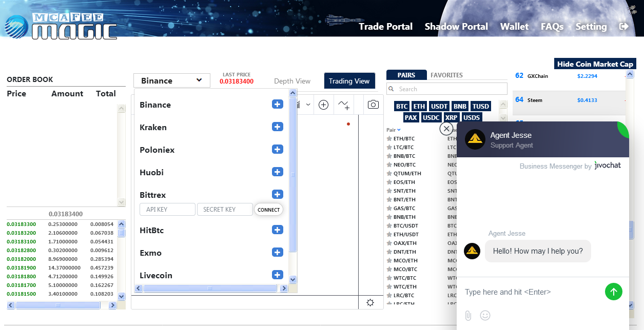Viewport: 644px width, 330px height.
Task: Open the emoji picker in chat
Action: tap(485, 316)
